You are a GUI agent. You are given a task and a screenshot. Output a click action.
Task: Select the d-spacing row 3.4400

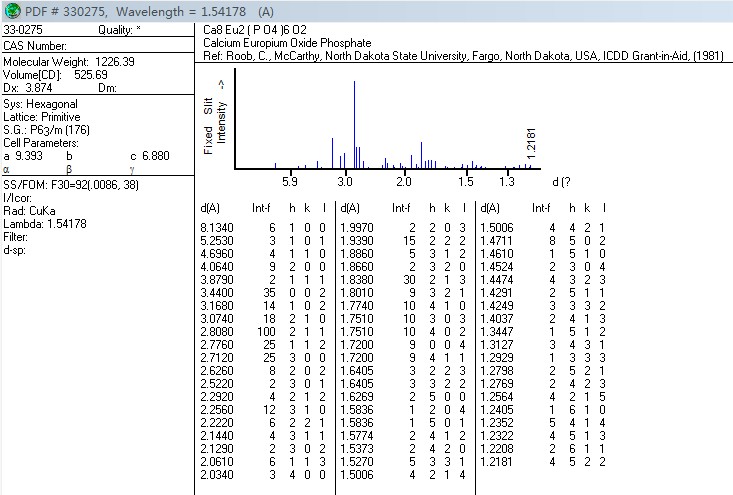[263, 293]
